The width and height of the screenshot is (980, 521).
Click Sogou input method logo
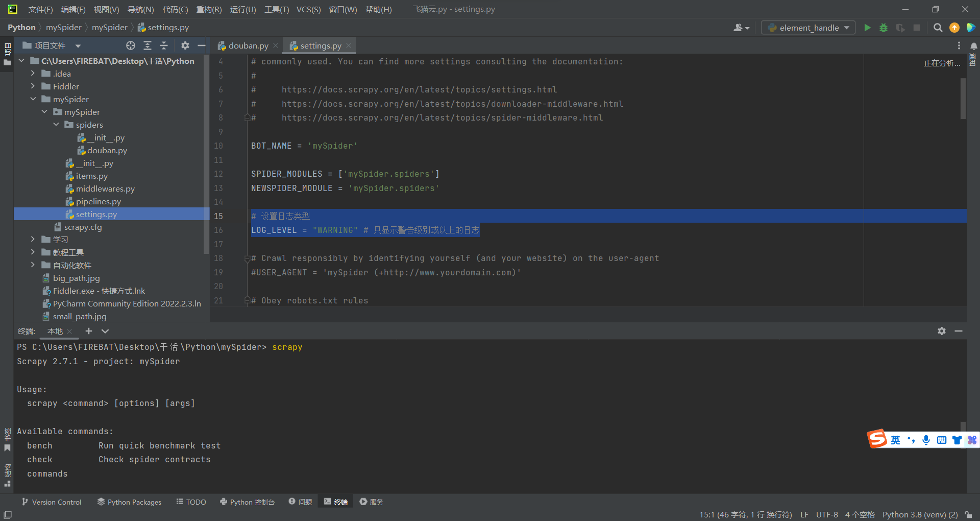(x=877, y=439)
